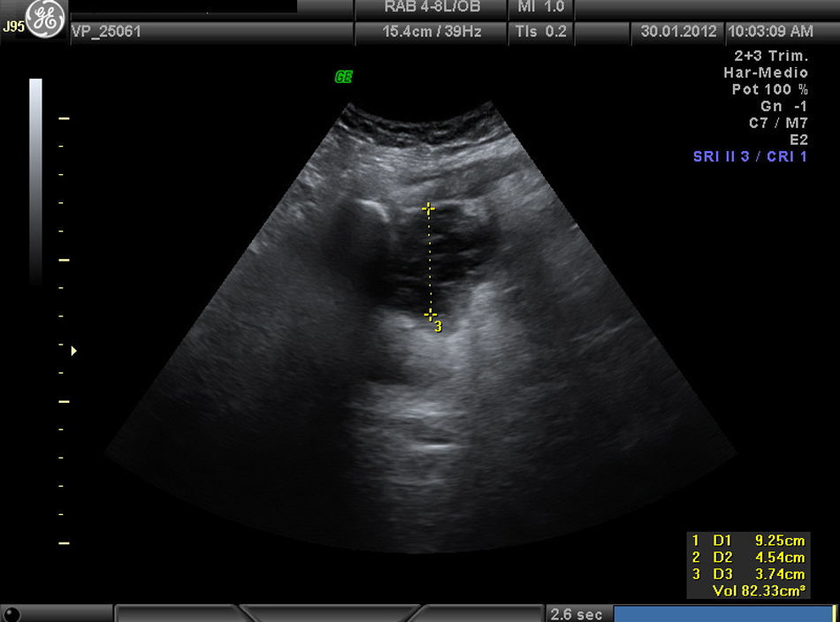Image resolution: width=840 pixels, height=622 pixels.
Task: Click the TIs 0.2 thermal index
Action: [x=539, y=32]
